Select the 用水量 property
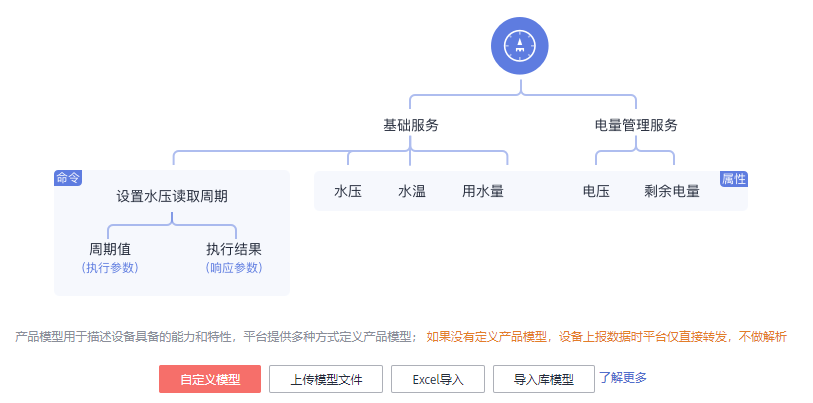The width and height of the screenshot is (813, 403). [482, 191]
